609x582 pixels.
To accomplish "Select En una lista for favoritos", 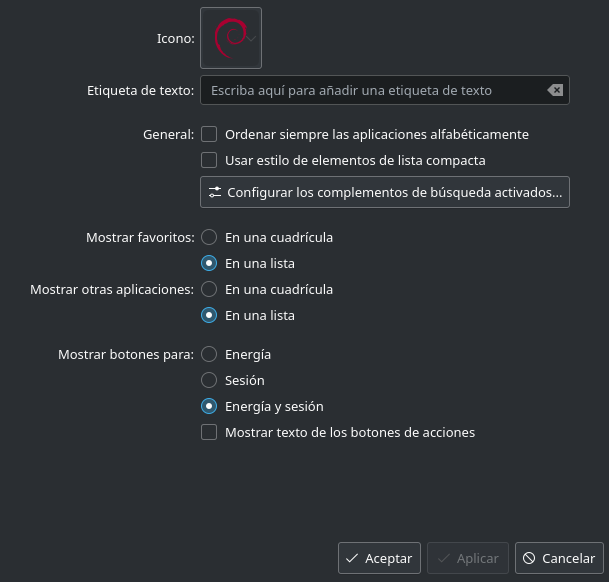I will tap(209, 264).
